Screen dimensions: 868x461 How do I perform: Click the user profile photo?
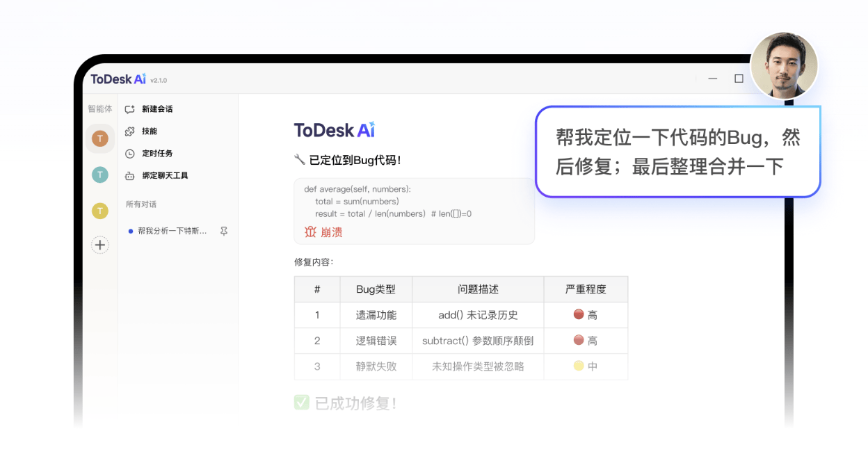(785, 66)
